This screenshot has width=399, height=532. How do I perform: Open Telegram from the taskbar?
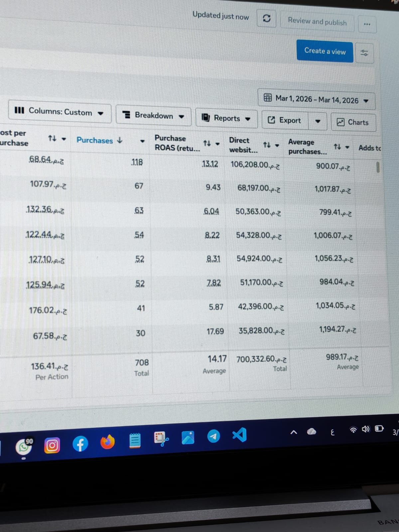pyautogui.click(x=213, y=436)
